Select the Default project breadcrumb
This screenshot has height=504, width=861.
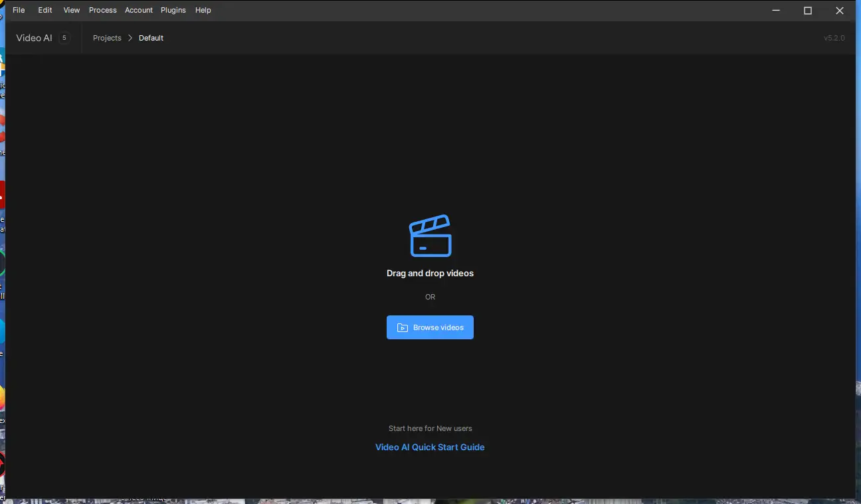(151, 38)
